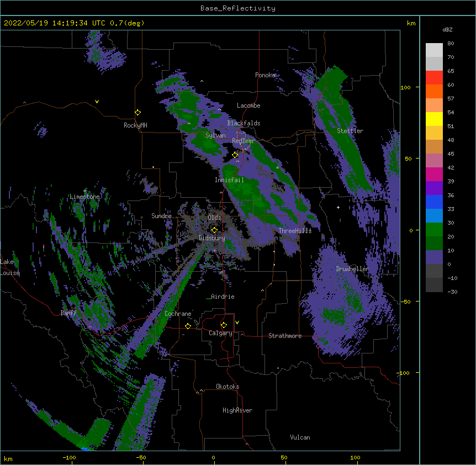This screenshot has height=465, width=476.
Task: Click the white plus marker north of Drumheller
Action: coord(338,207)
